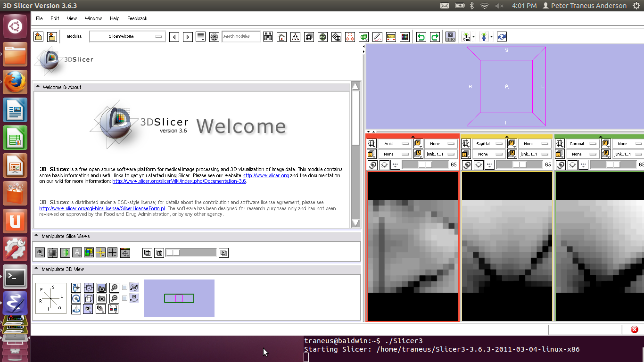Open the Window menu

click(x=93, y=18)
